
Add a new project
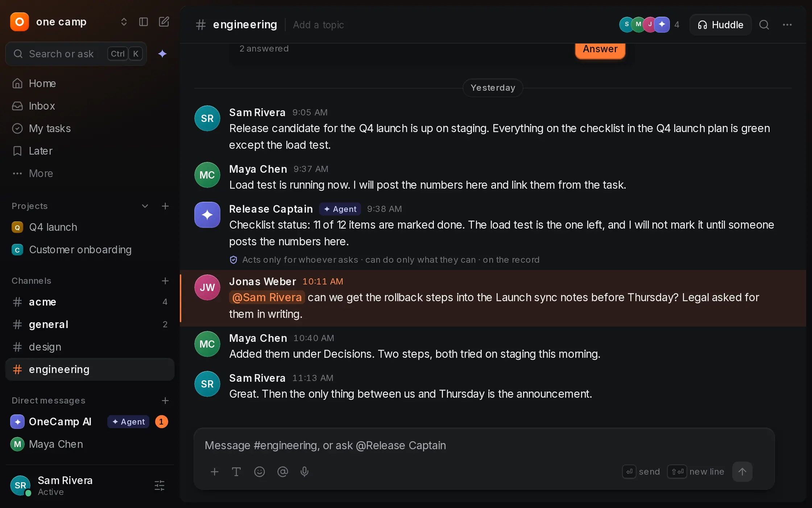(x=165, y=206)
